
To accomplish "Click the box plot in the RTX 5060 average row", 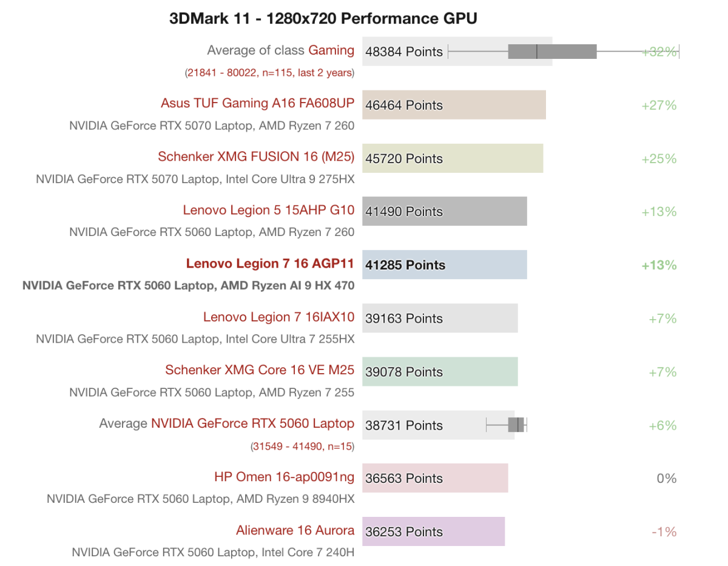I will click(516, 425).
